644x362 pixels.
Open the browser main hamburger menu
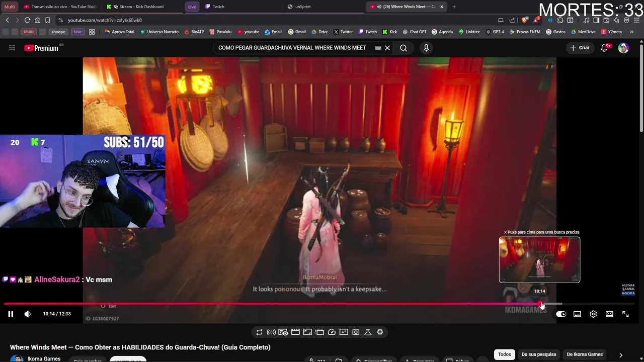[x=636, y=20]
